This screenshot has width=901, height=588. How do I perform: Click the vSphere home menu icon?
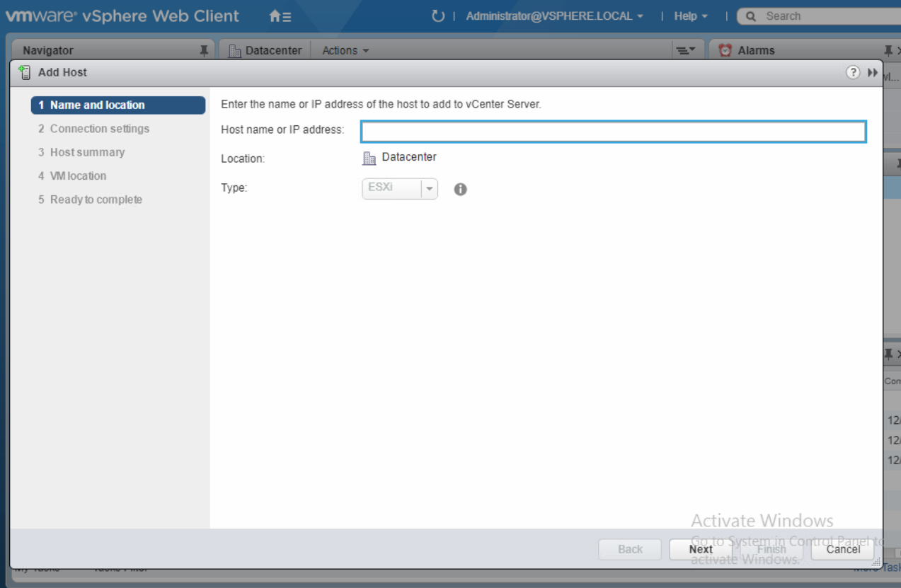pyautogui.click(x=280, y=16)
